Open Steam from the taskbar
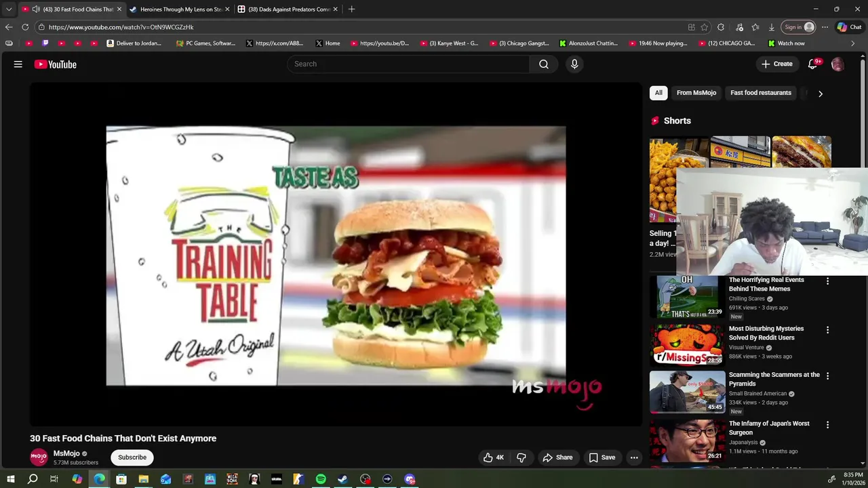The image size is (868, 488). click(343, 479)
